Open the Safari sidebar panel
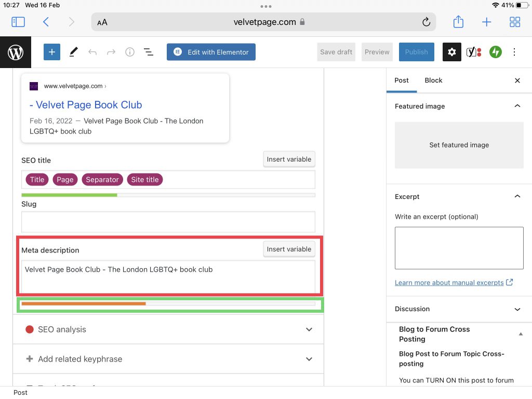This screenshot has height=399, width=532. pyautogui.click(x=18, y=22)
